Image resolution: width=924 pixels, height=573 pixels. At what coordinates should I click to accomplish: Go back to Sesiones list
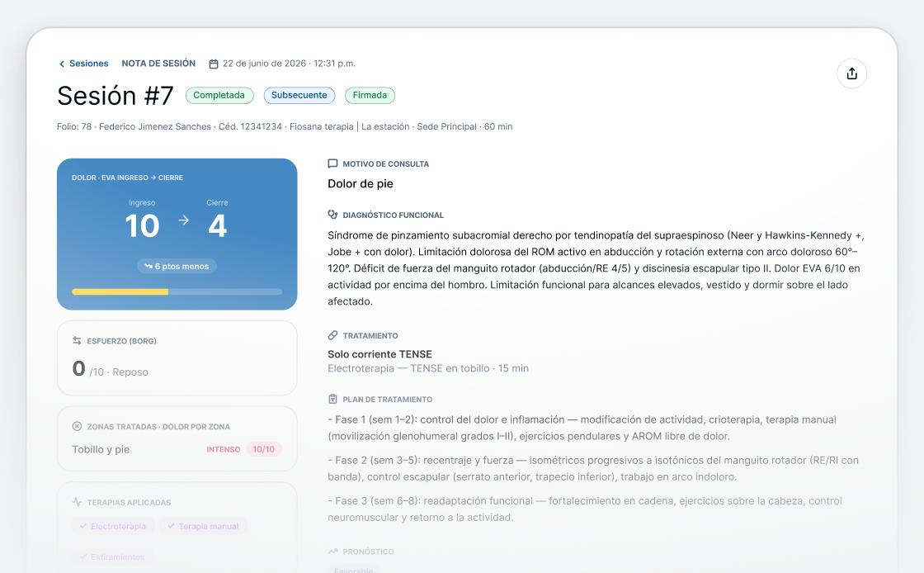point(83,64)
